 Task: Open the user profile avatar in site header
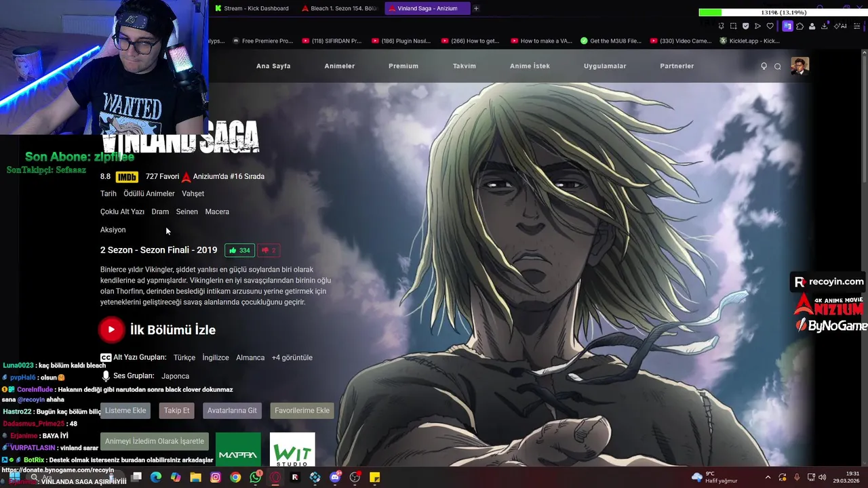(x=800, y=66)
